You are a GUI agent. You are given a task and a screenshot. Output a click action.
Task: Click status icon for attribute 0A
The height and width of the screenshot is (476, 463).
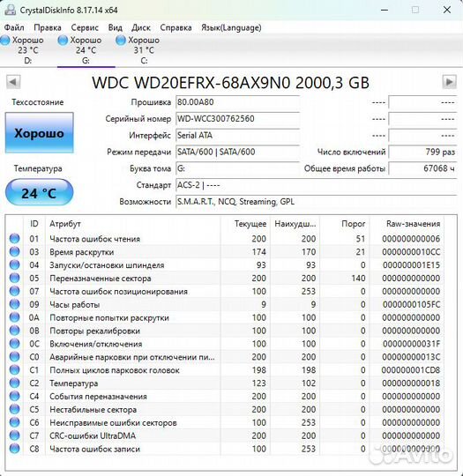coord(14,317)
